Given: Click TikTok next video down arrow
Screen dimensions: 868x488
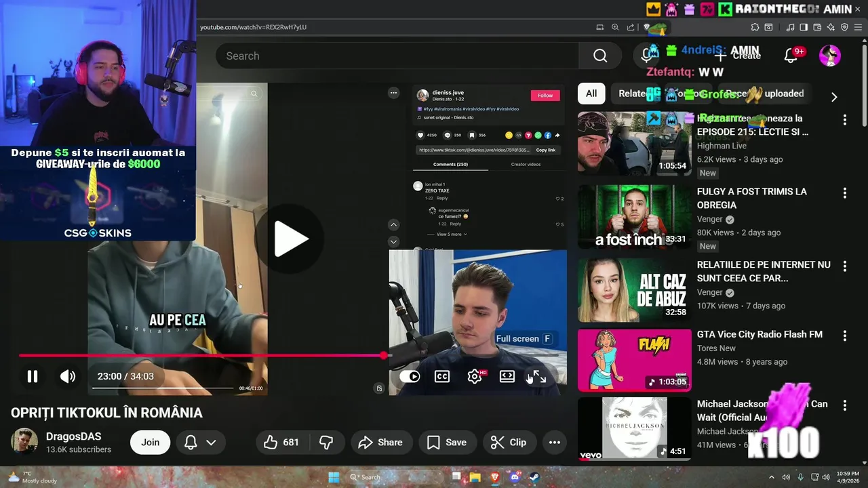Looking at the screenshot, I should pos(393,241).
